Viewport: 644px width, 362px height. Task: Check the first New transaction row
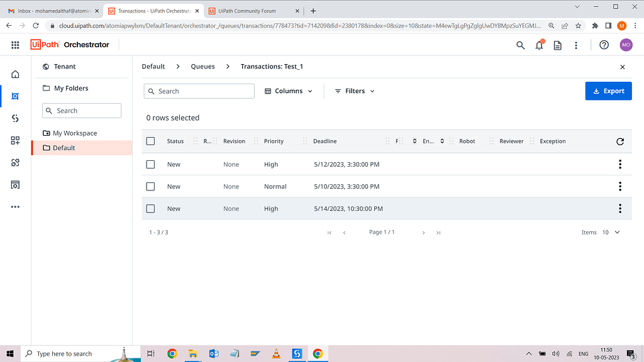point(150,164)
